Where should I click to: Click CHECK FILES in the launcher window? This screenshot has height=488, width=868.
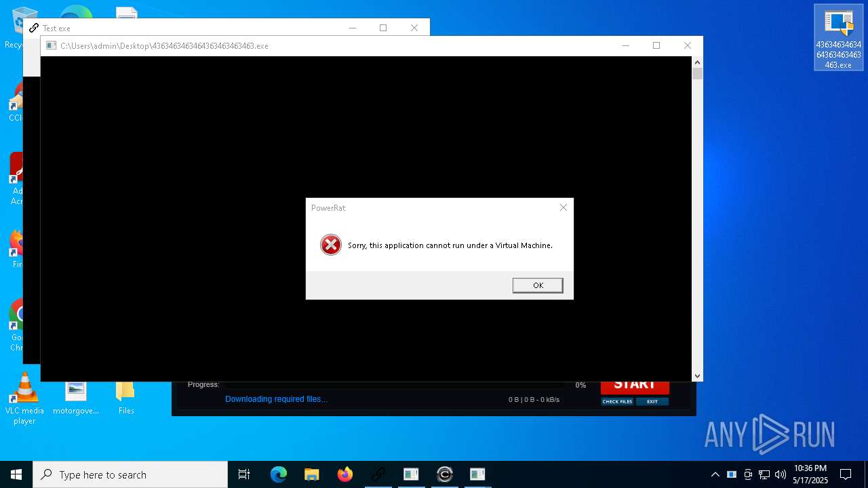tap(617, 401)
